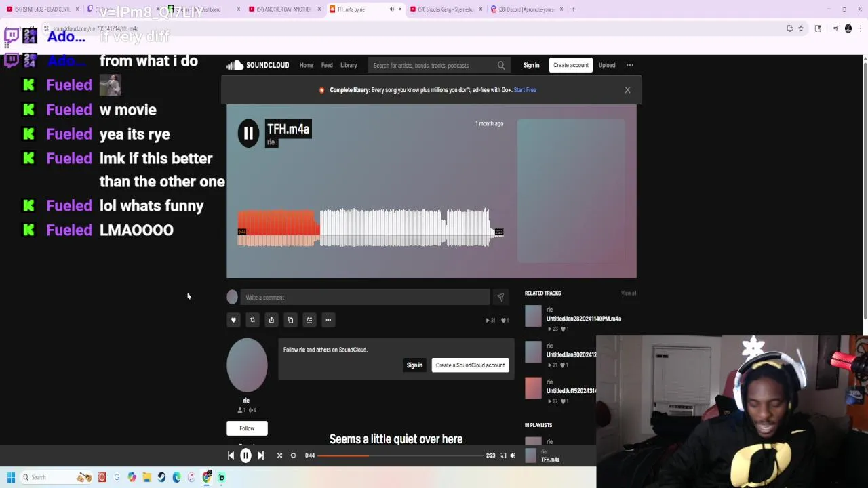Open related track UntitledJan2820241140PM.m4a

tap(584, 319)
